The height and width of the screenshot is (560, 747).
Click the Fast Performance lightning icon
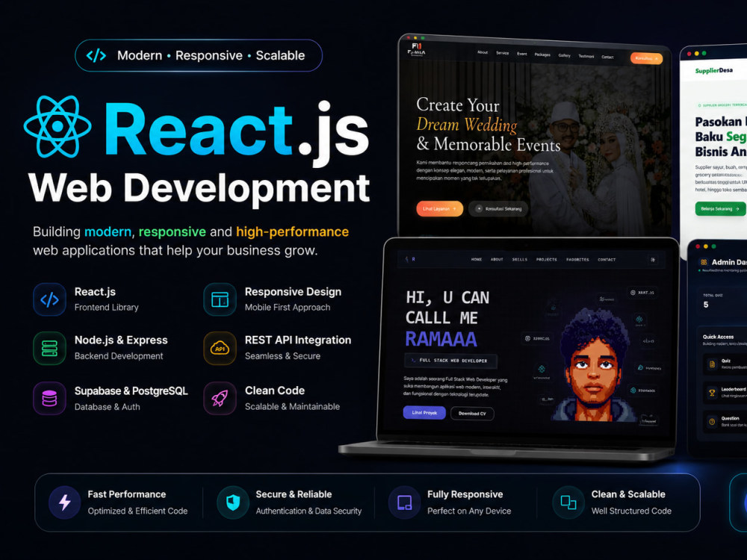point(65,503)
